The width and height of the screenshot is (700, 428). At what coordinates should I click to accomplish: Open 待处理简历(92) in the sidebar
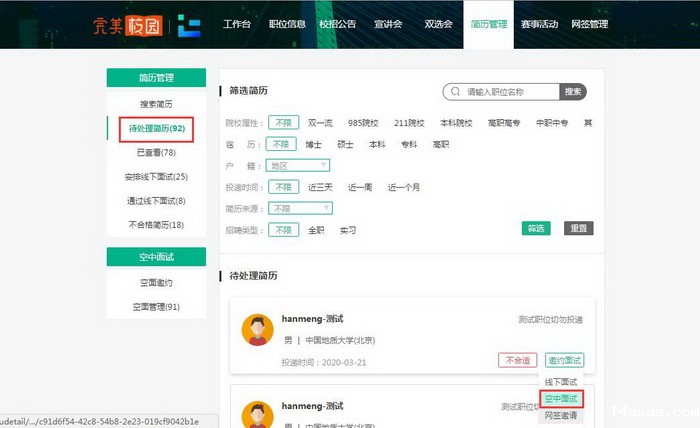pyautogui.click(x=156, y=128)
